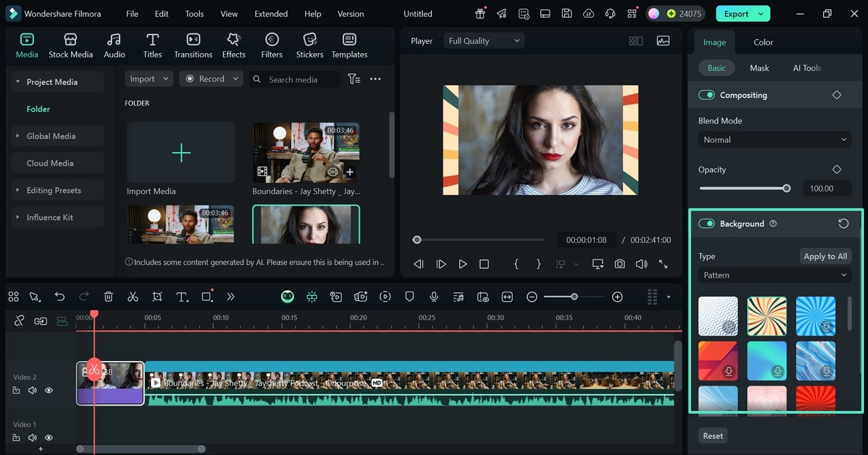
Task: Open the Extended menu
Action: pyautogui.click(x=271, y=13)
